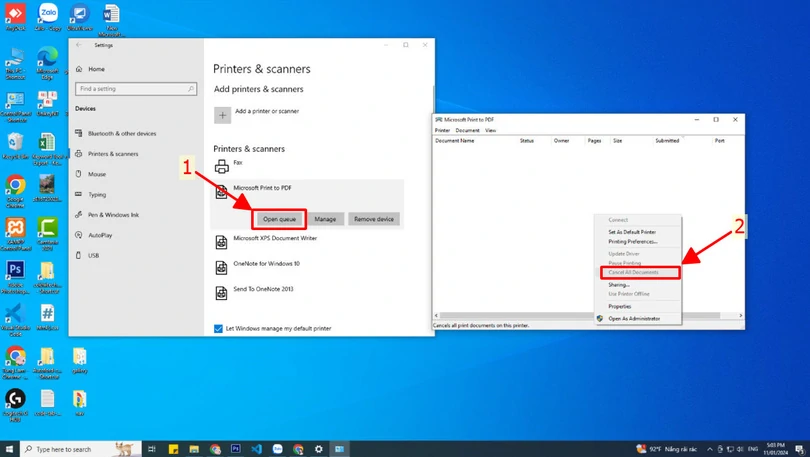
Task: Open the Printer menu in queue window
Action: (x=442, y=131)
